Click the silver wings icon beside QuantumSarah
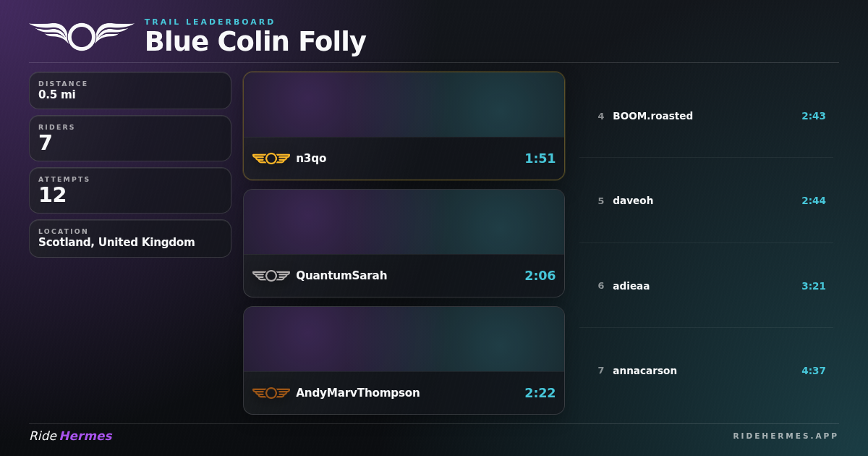Image resolution: width=868 pixels, height=456 pixels. (271, 276)
